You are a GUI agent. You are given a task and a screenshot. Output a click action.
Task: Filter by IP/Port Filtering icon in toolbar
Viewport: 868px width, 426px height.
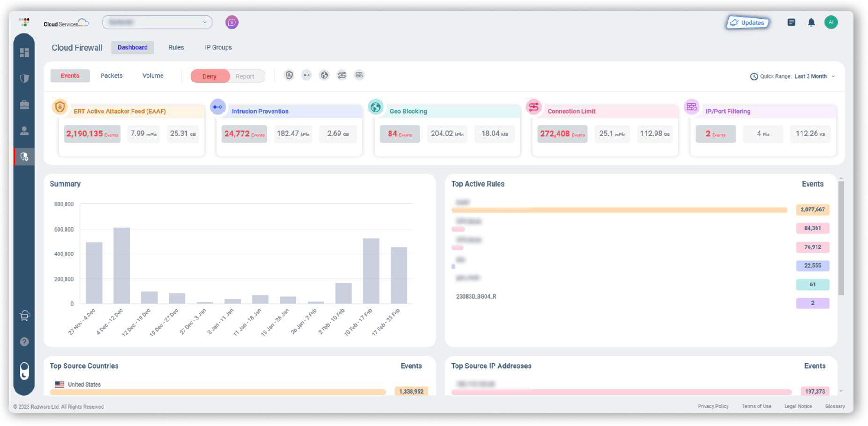pyautogui.click(x=359, y=75)
